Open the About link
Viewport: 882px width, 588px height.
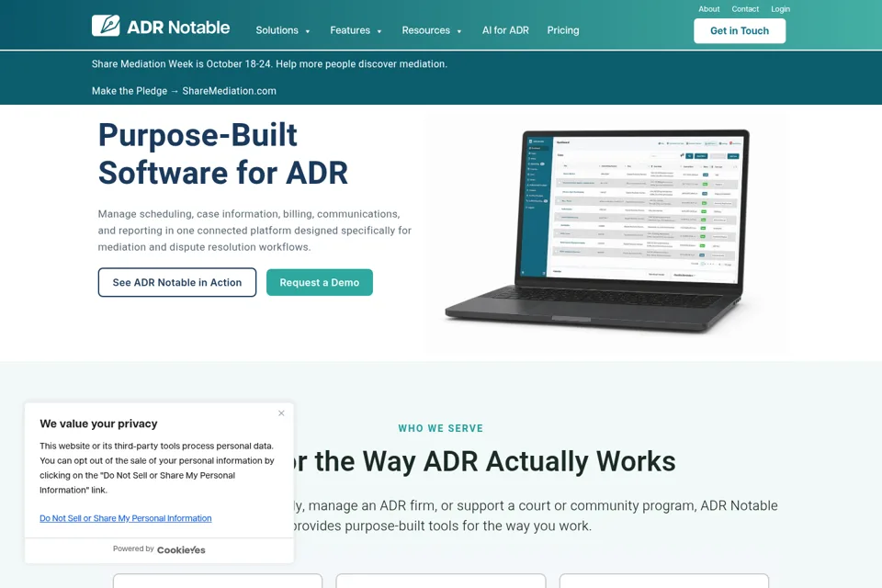(x=708, y=9)
